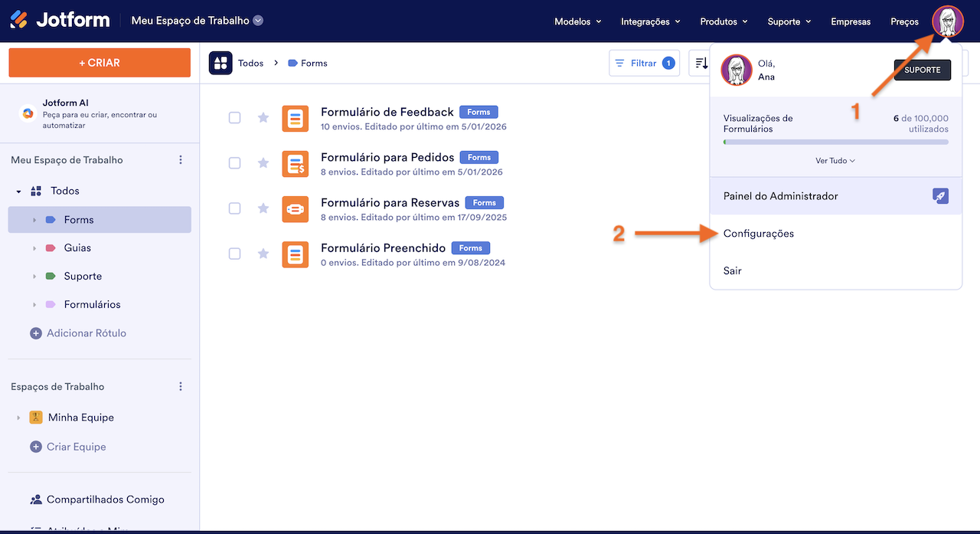Click the form views usage progress bar
The width and height of the screenshot is (980, 534).
pyautogui.click(x=835, y=142)
